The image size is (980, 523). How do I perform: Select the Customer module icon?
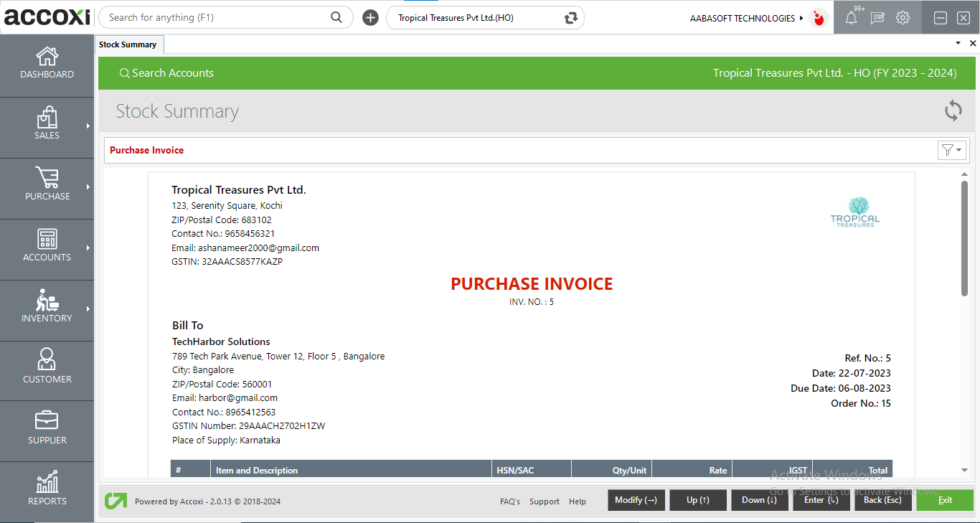[x=47, y=370]
